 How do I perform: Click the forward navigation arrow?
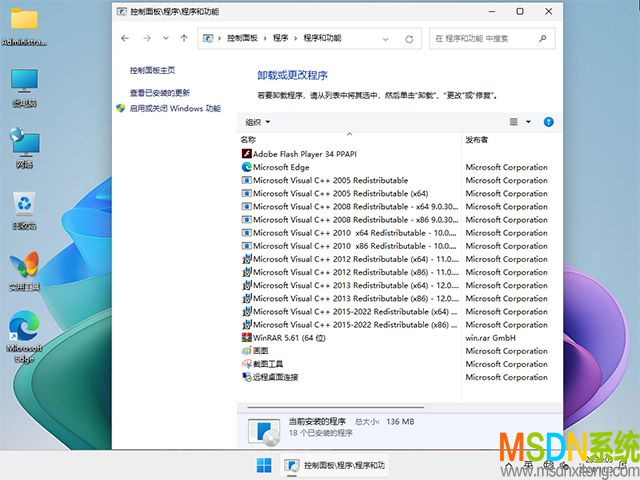pos(147,38)
